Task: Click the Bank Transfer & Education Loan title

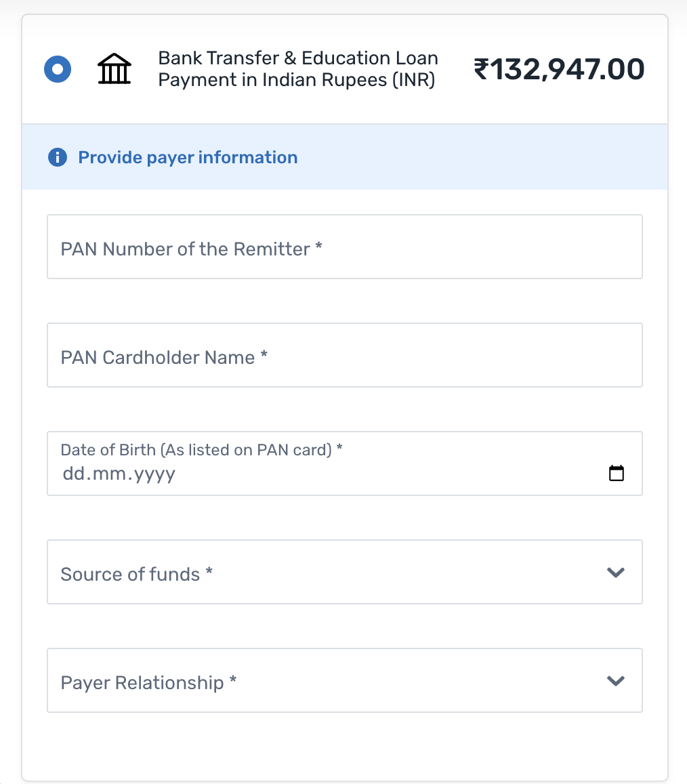Action: coord(297,68)
